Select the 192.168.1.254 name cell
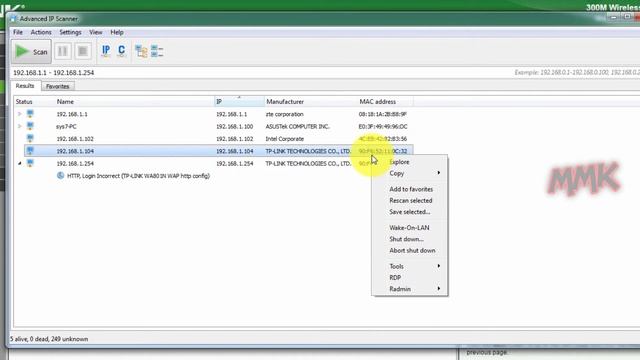The image size is (640, 360). (x=75, y=163)
